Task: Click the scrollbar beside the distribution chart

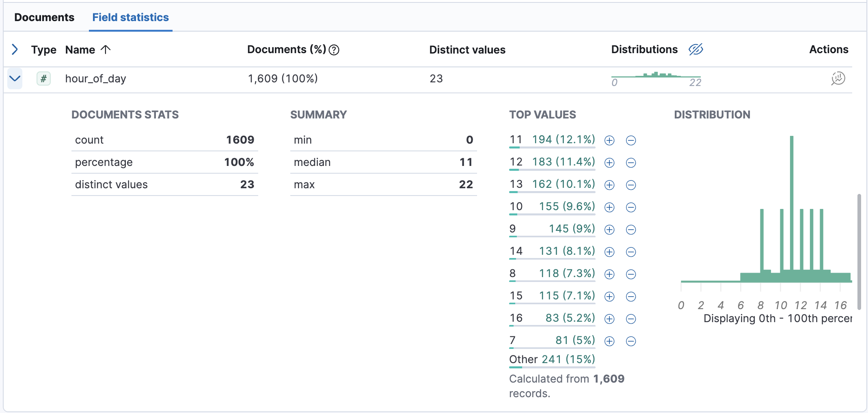Action: (859, 243)
